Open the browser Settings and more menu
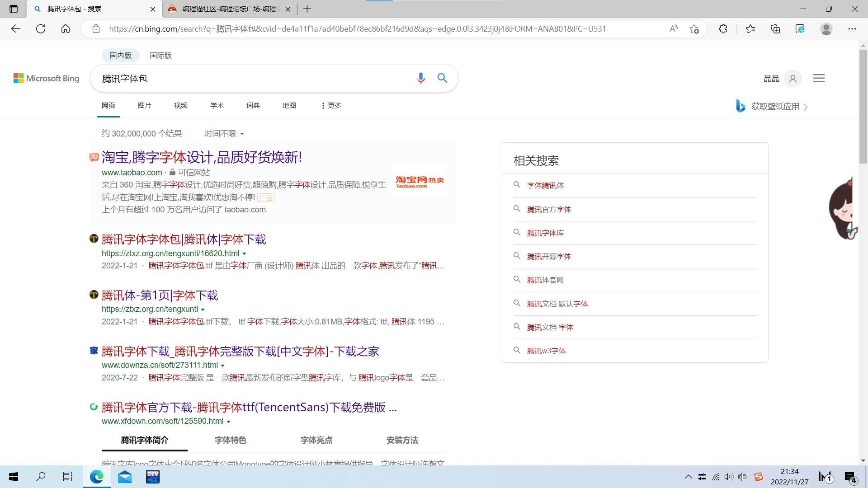Screen dimensions: 868x488 click(852, 29)
